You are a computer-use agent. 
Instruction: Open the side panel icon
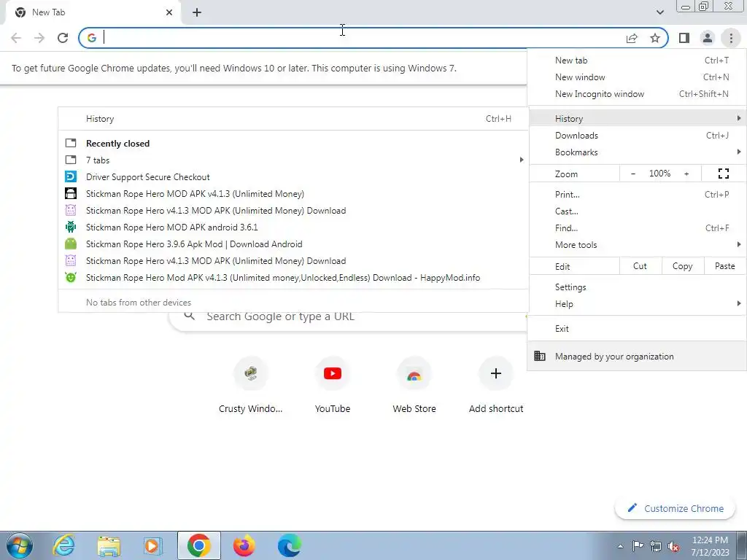pos(684,38)
